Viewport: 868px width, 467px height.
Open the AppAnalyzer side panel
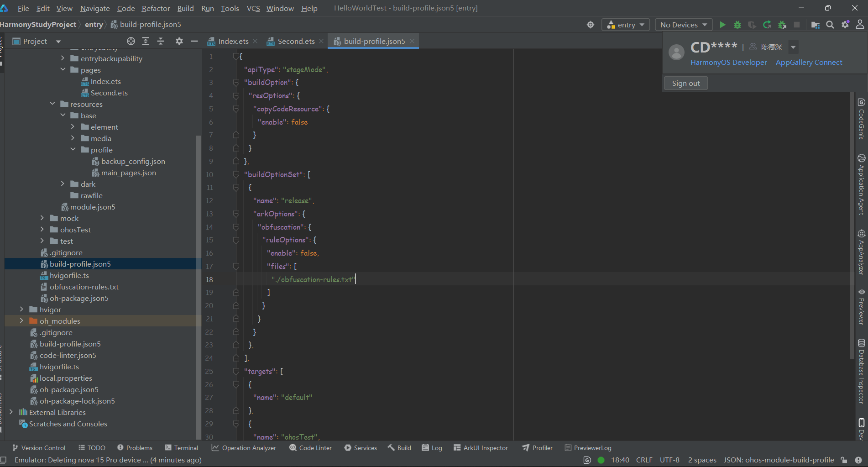[x=861, y=252]
